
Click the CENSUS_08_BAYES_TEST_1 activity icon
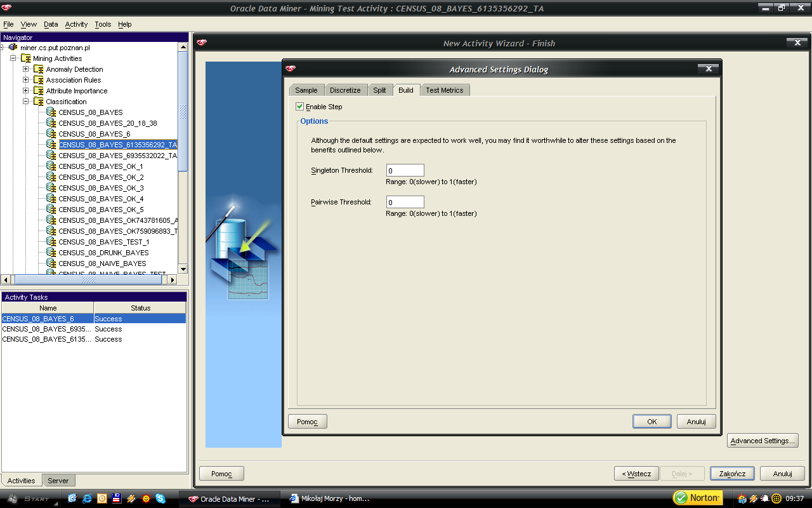click(x=51, y=241)
